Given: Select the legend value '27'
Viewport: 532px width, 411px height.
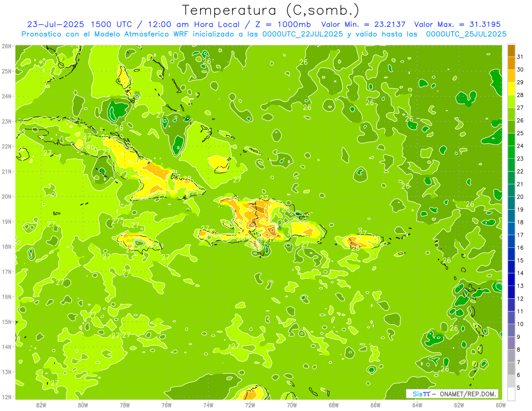Looking at the screenshot, I should coord(520,108).
